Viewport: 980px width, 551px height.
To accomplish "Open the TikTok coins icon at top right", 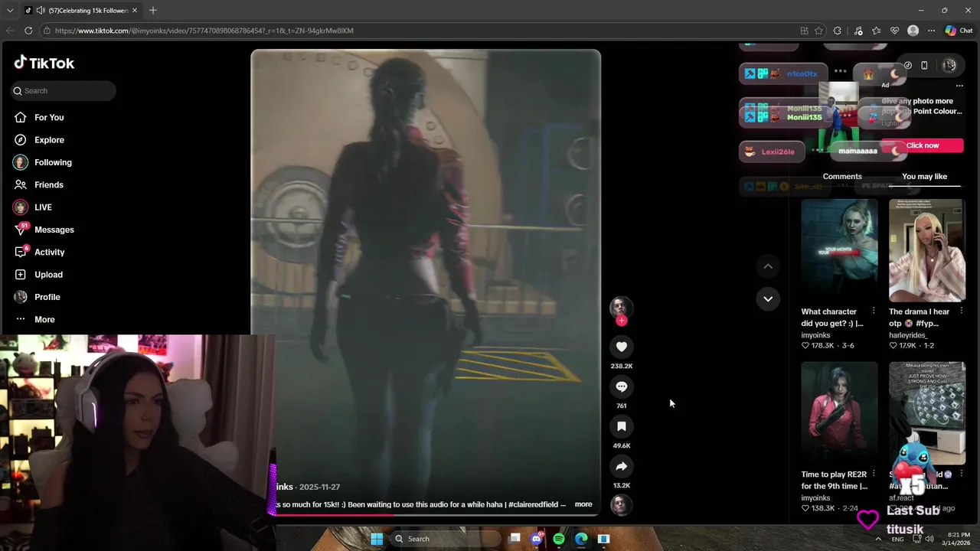I will click(x=907, y=66).
